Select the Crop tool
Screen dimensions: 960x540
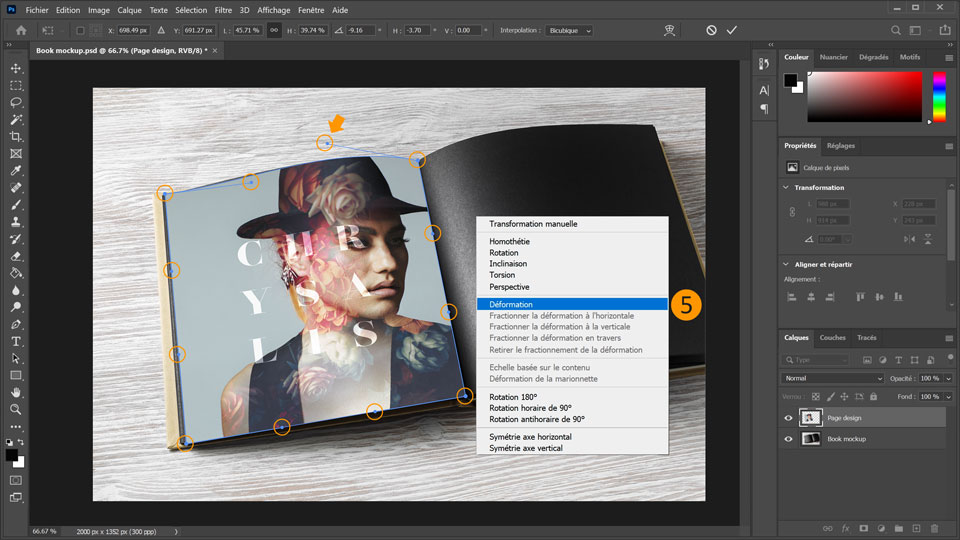point(16,136)
